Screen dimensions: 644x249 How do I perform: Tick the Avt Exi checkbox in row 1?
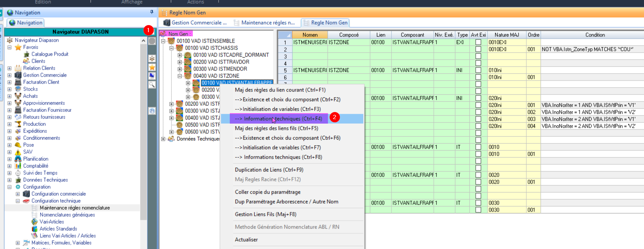[x=478, y=42]
